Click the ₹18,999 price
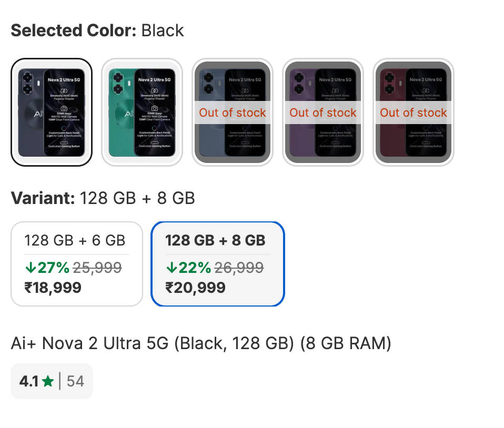 [x=53, y=288]
